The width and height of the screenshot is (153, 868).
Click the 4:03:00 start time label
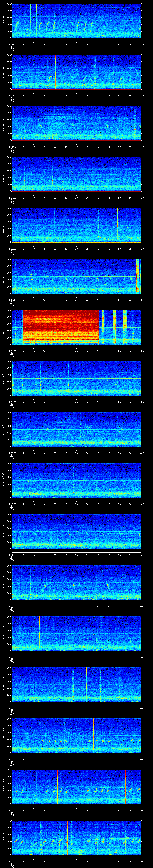[12, 147]
